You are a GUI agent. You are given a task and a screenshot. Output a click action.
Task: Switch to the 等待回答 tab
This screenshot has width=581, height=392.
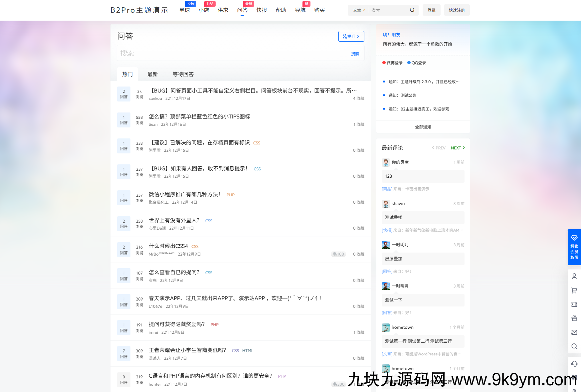pos(183,74)
